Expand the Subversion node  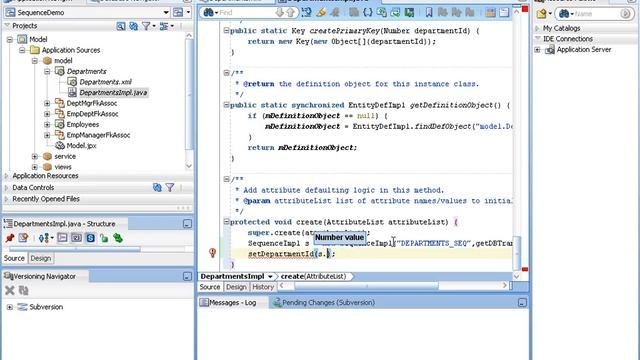10,307
